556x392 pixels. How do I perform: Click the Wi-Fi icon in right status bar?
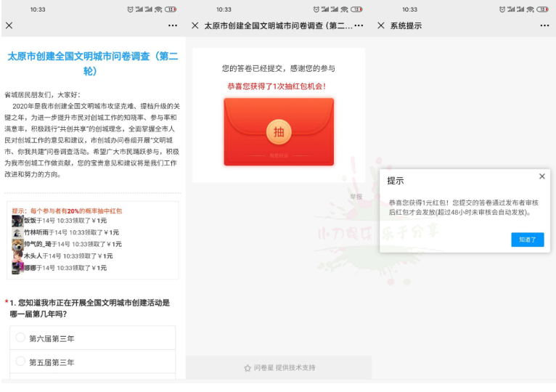pos(530,9)
